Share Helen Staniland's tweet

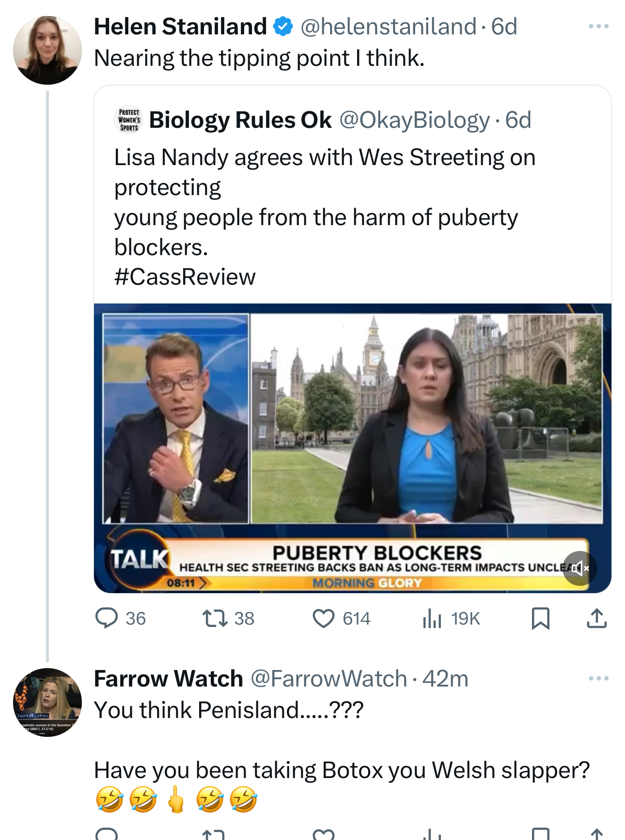(x=597, y=618)
